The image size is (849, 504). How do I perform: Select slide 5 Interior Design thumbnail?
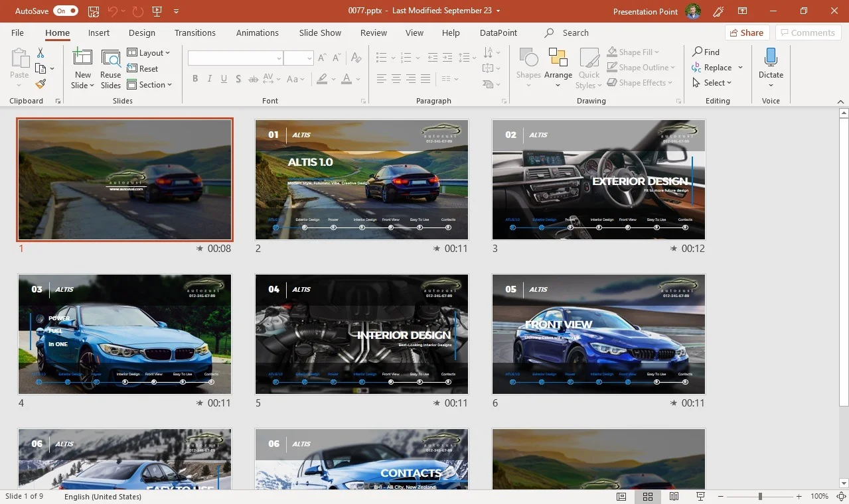pyautogui.click(x=361, y=334)
